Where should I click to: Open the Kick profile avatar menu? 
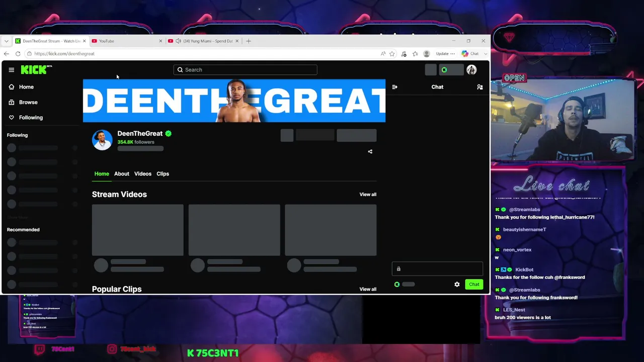[471, 70]
